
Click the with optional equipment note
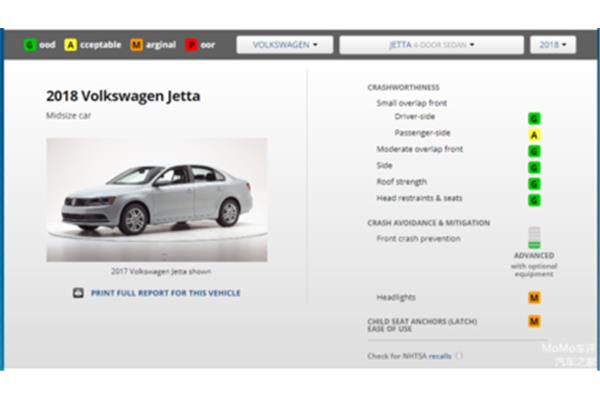coord(534,270)
